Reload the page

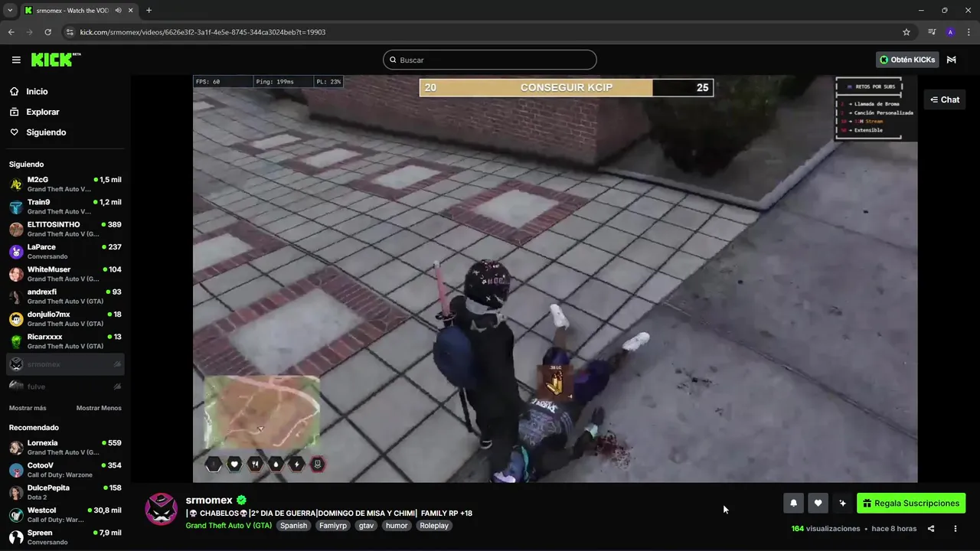(x=47, y=32)
